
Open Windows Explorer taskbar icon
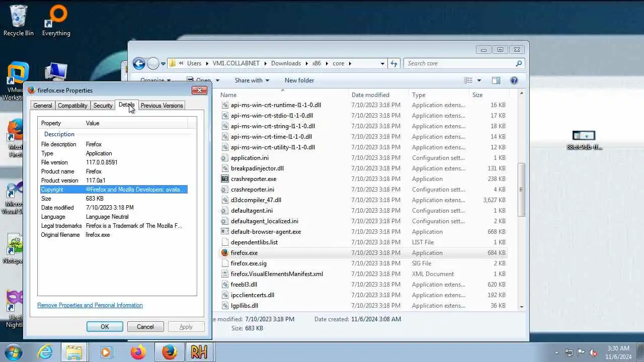(74, 352)
